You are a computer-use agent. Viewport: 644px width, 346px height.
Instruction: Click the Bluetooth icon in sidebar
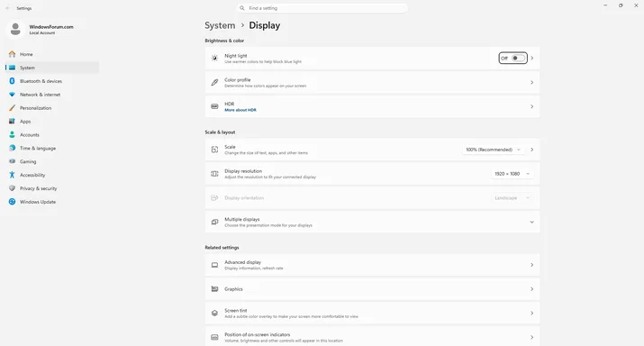click(x=12, y=81)
